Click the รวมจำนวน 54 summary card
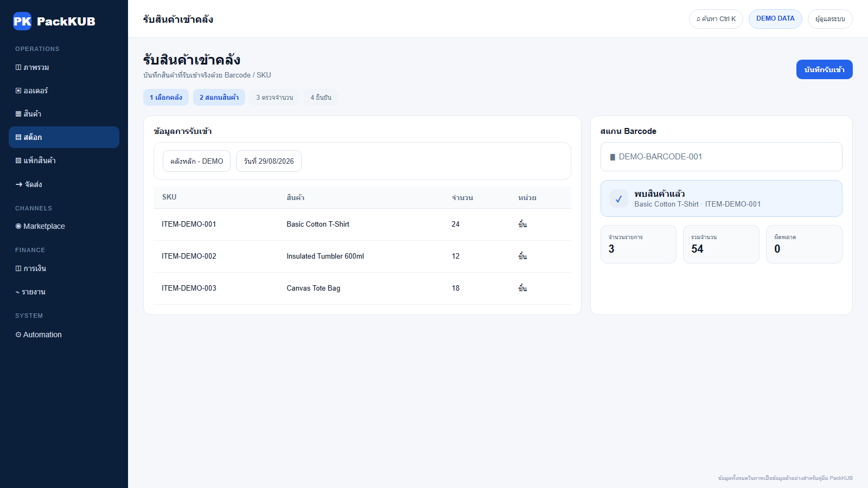 (x=721, y=245)
